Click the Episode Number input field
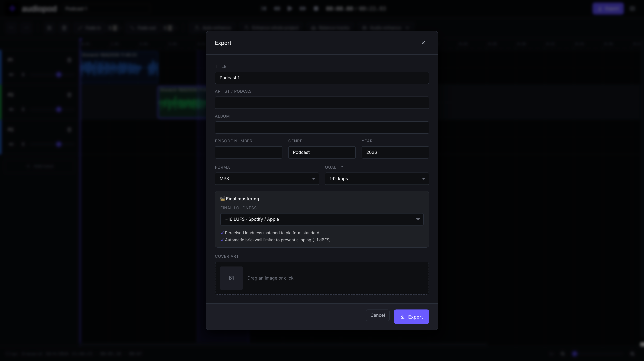Screen dimensions: 644x361 point(248,152)
